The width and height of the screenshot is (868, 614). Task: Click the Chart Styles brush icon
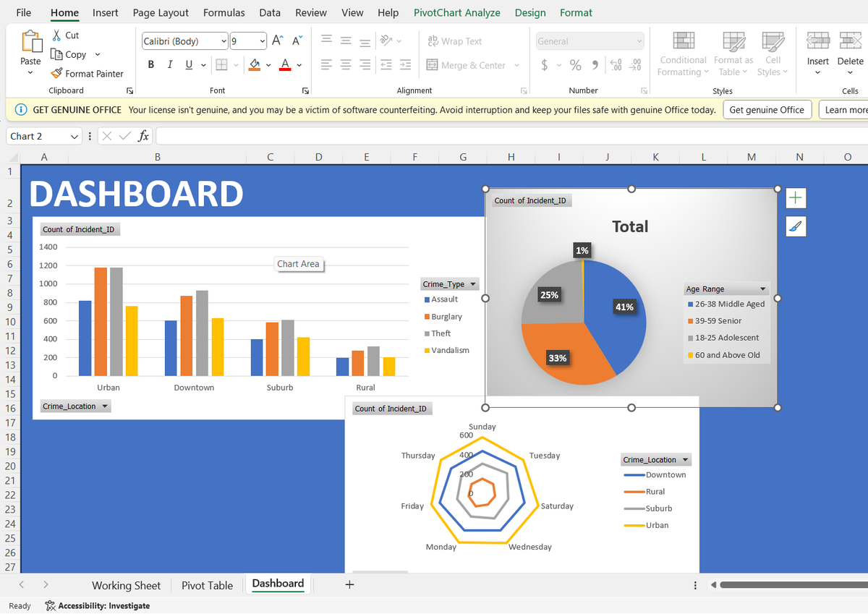(794, 226)
